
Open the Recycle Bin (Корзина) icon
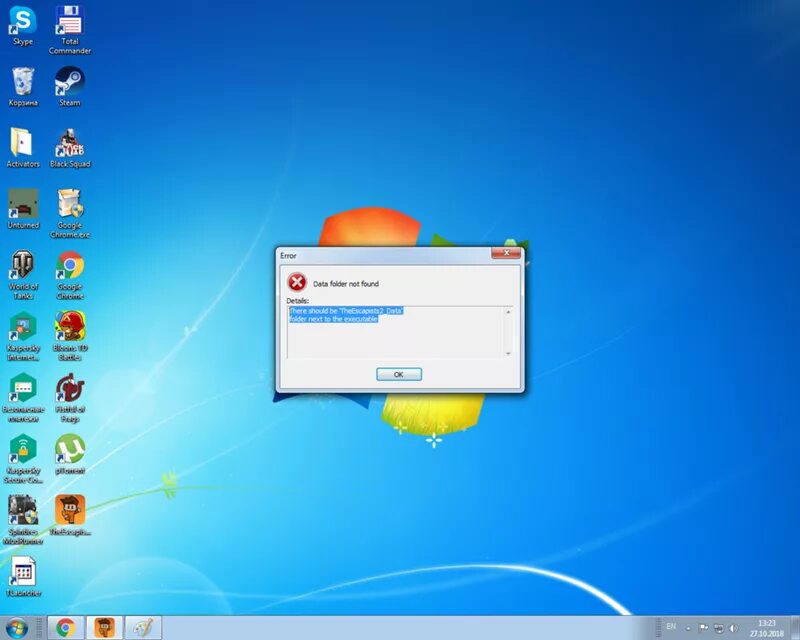(22, 87)
